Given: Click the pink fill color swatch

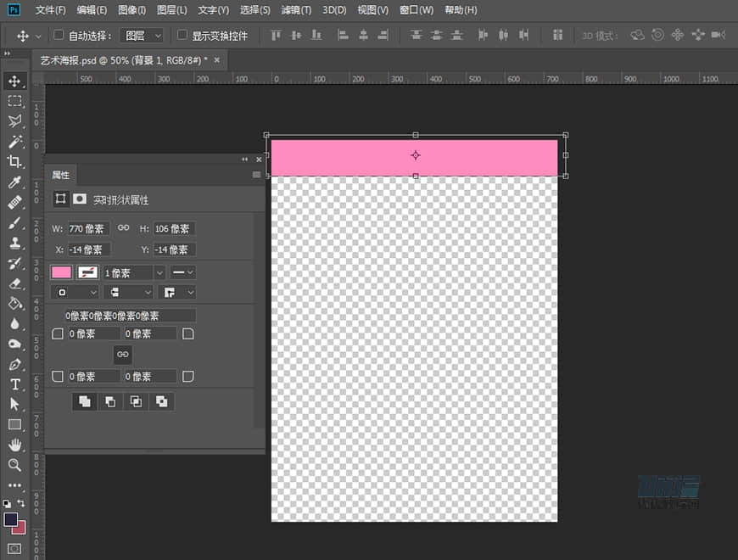Looking at the screenshot, I should 62,272.
